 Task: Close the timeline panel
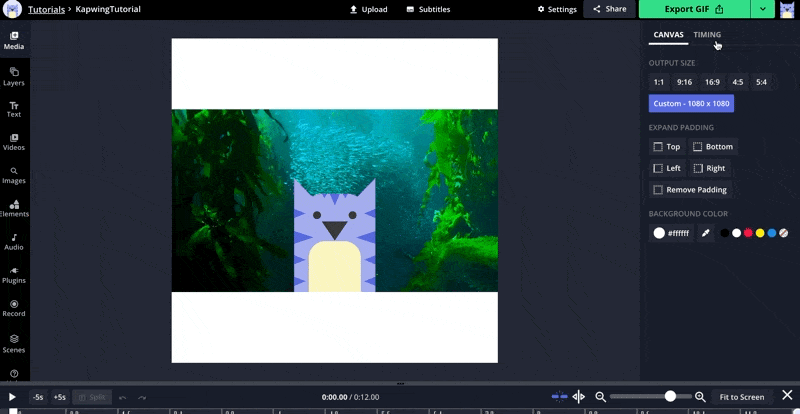coord(787,395)
